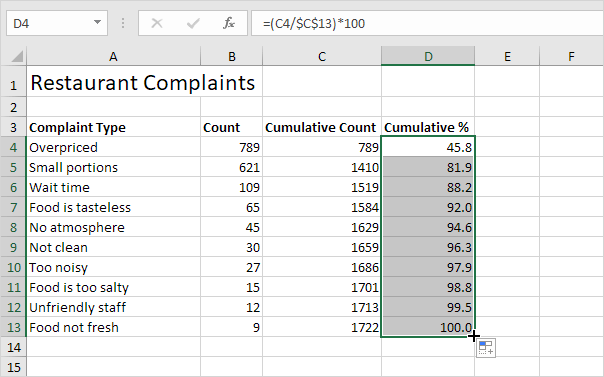The height and width of the screenshot is (377, 604).
Task: Select the Food is tasteless cell
Action: point(113,207)
